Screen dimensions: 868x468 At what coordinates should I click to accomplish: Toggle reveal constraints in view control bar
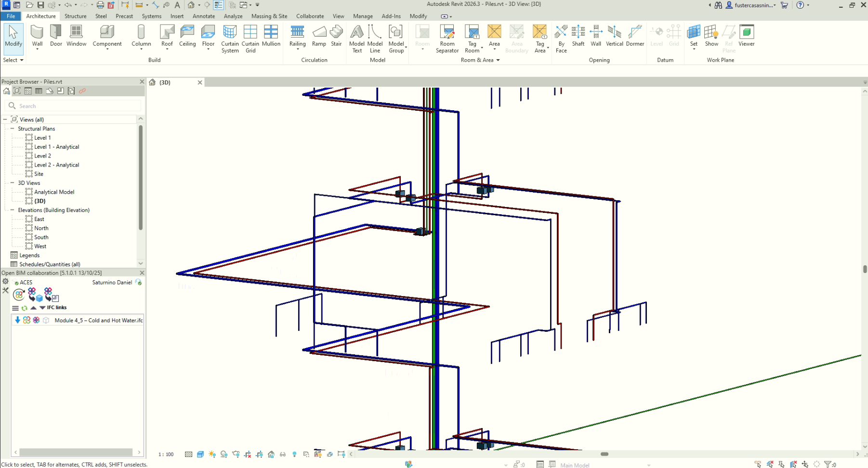point(342,455)
